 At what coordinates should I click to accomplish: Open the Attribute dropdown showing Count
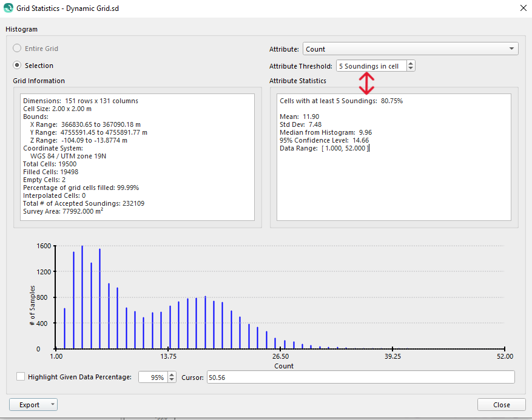410,49
